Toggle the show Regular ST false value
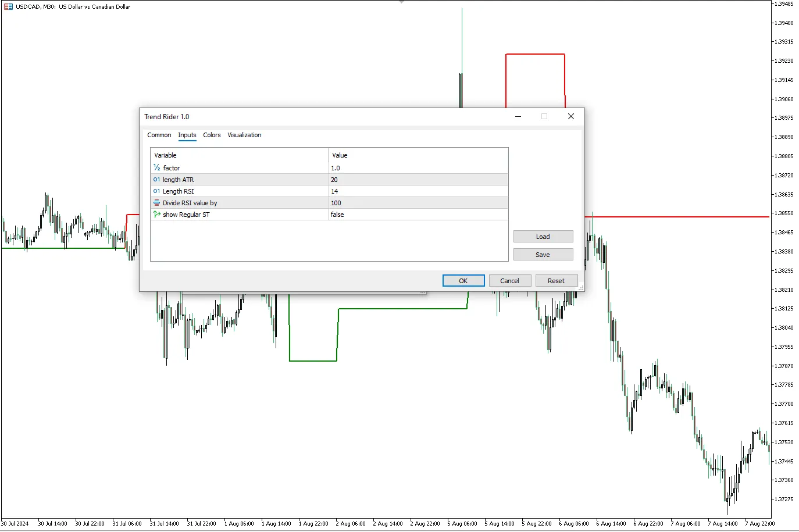Image resolution: width=799 pixels, height=532 pixels. [x=418, y=215]
